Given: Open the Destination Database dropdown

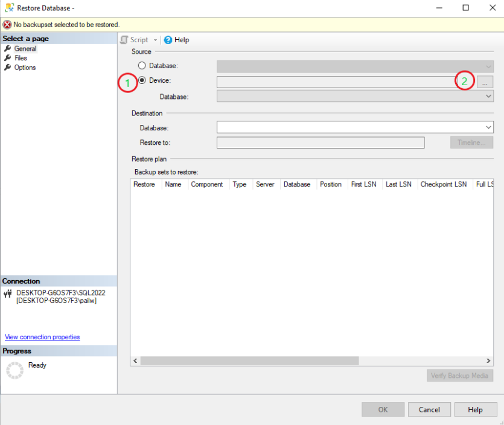Looking at the screenshot, I should click(488, 127).
